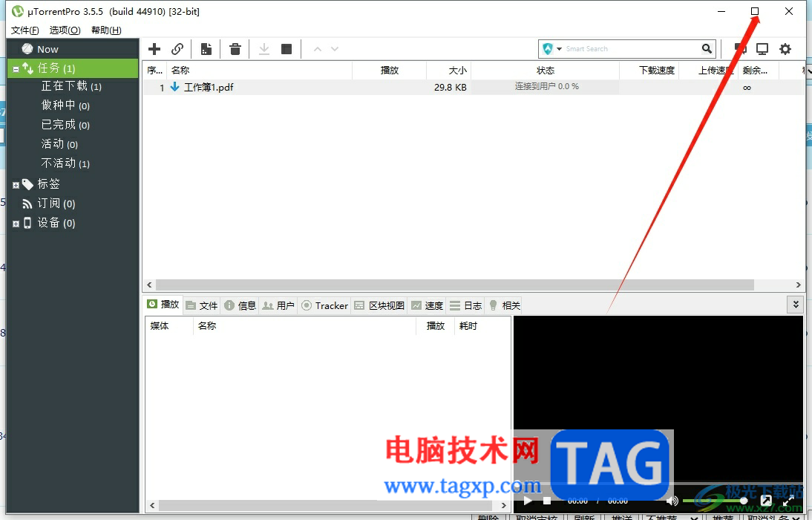Sort by 状态 column header
The image size is (812, 520).
pyautogui.click(x=546, y=70)
